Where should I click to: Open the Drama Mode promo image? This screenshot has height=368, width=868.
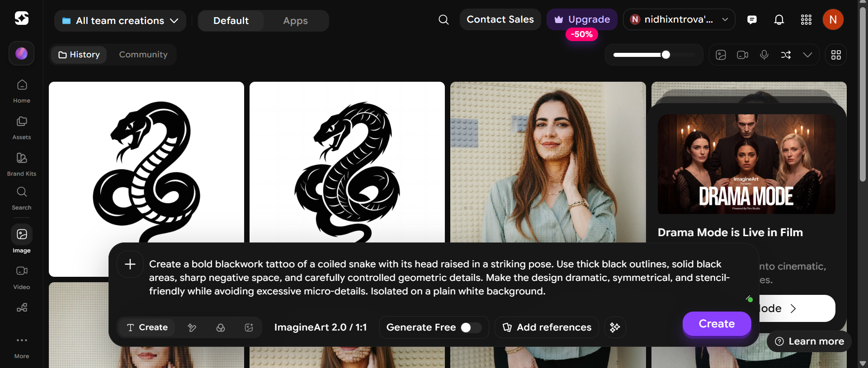point(746,164)
